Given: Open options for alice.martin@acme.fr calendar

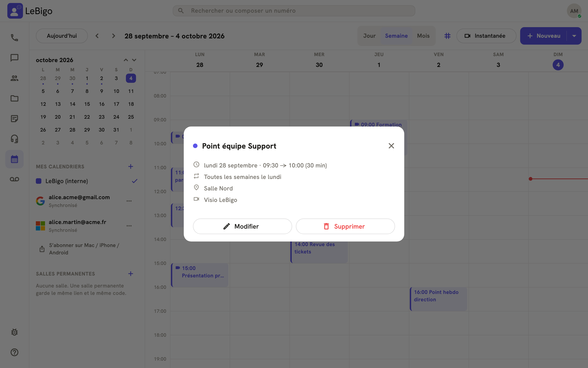Looking at the screenshot, I should click(x=129, y=226).
